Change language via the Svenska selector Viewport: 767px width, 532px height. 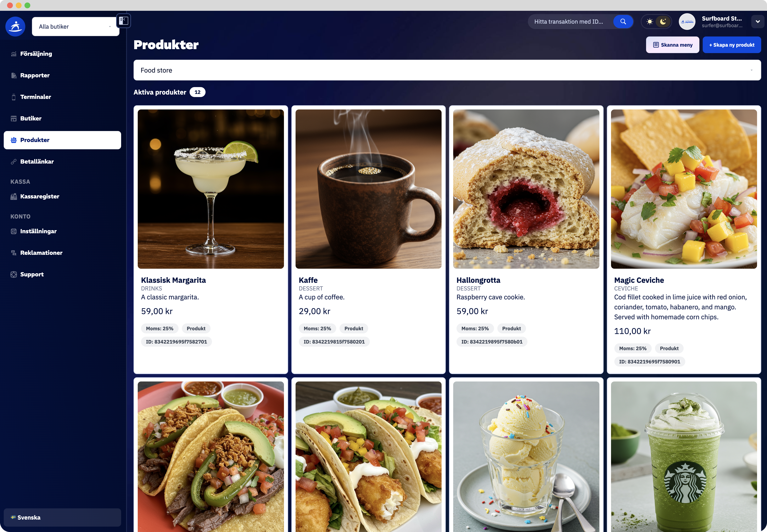click(x=62, y=517)
